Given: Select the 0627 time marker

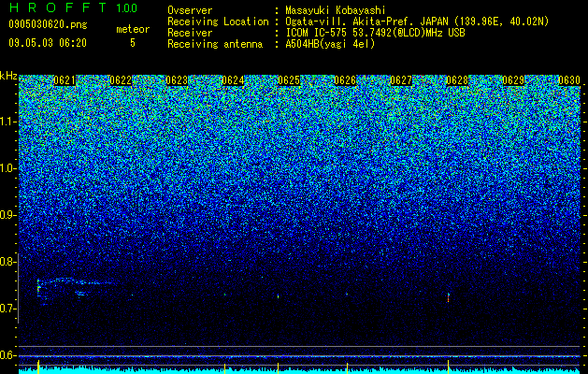Looking at the screenshot, I should tap(401, 80).
